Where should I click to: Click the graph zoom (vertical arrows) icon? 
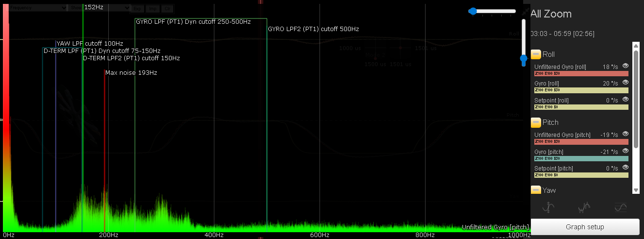(548, 208)
